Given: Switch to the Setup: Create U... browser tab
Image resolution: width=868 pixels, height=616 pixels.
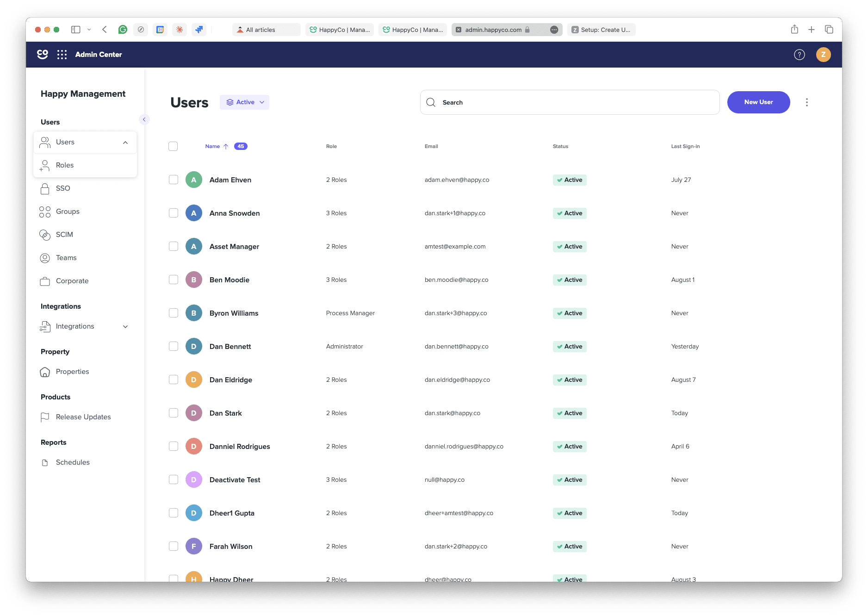Looking at the screenshot, I should 601,29.
